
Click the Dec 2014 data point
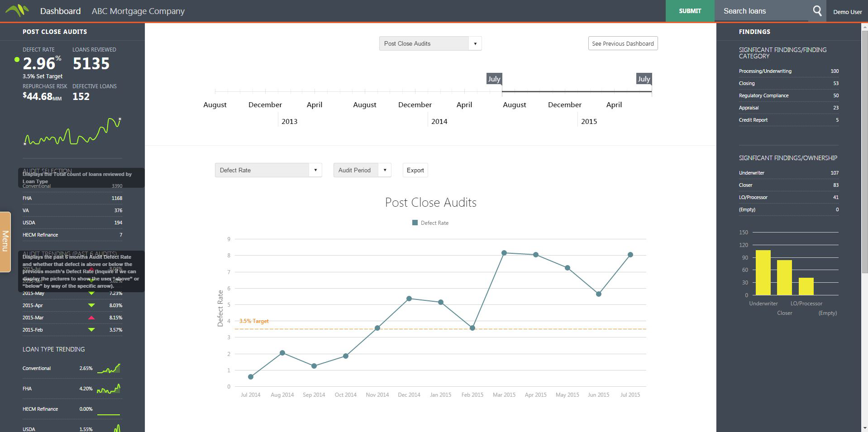click(409, 299)
